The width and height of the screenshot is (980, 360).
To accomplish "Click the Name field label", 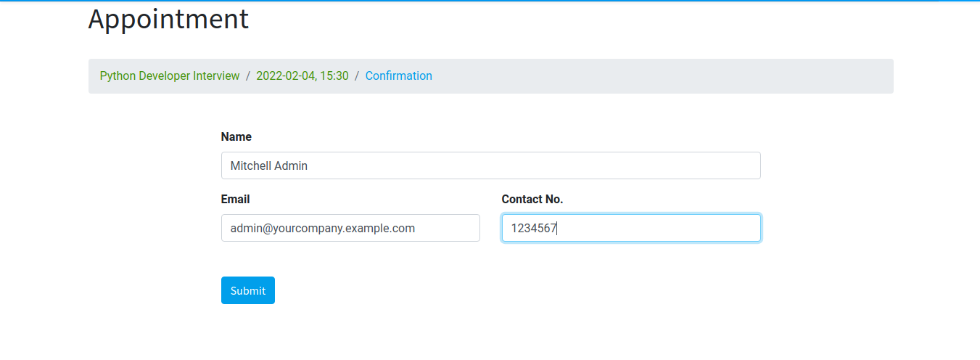I will tap(236, 136).
